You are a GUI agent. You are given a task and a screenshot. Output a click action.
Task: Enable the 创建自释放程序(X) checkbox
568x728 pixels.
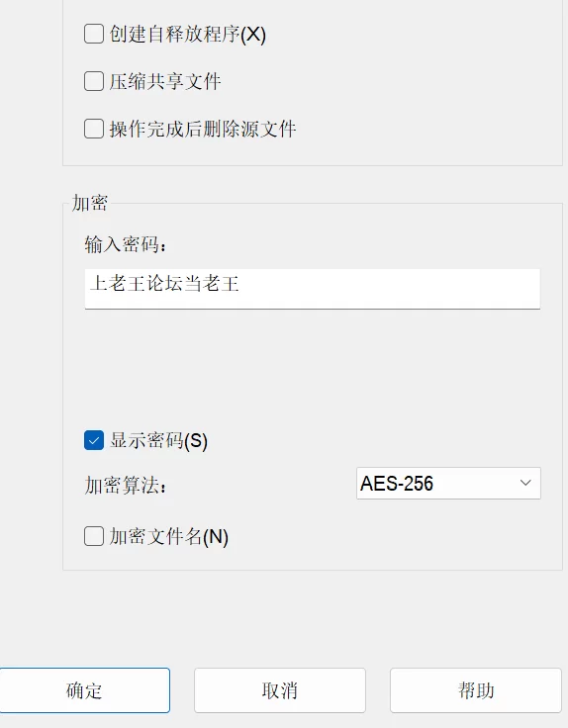click(94, 34)
